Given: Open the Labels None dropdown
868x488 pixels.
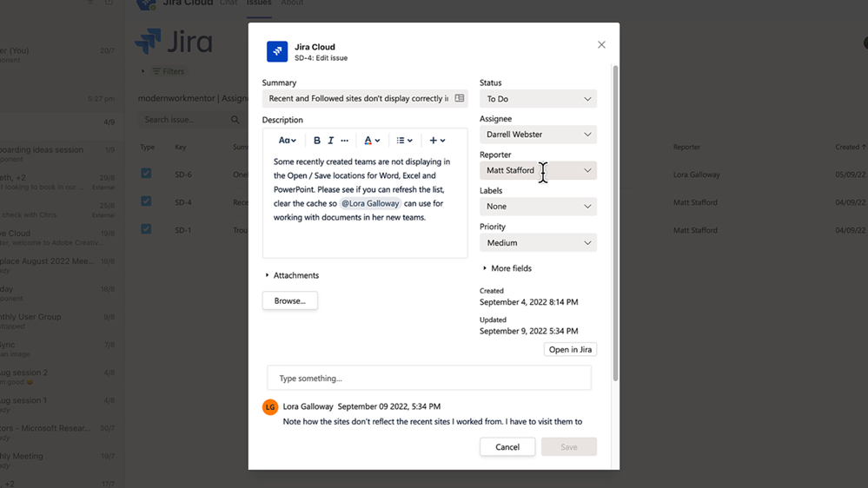Looking at the screenshot, I should coord(538,207).
